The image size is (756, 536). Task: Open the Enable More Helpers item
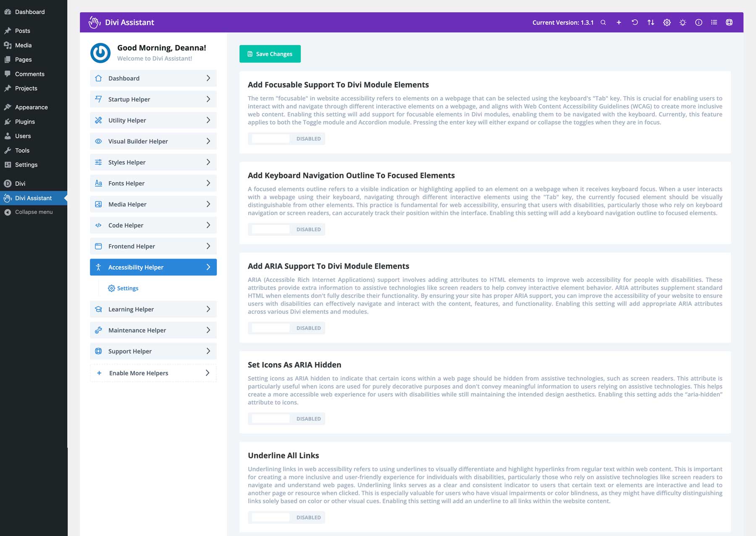tap(153, 373)
